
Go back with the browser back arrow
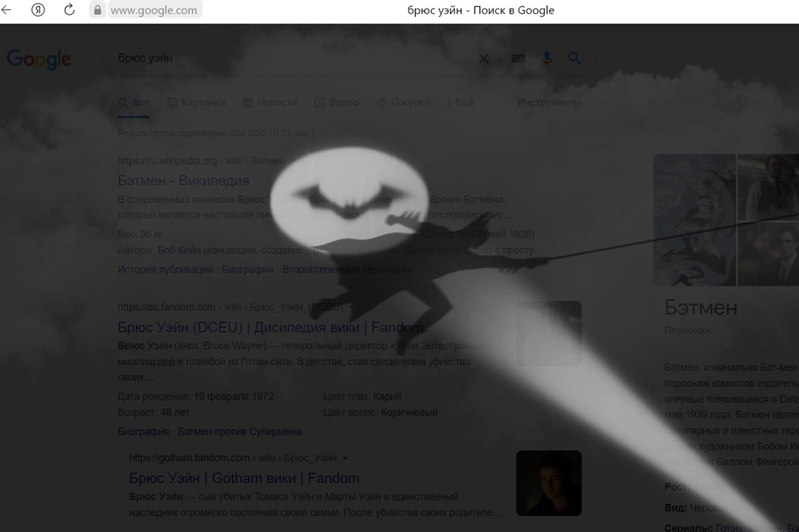pyautogui.click(x=7, y=10)
